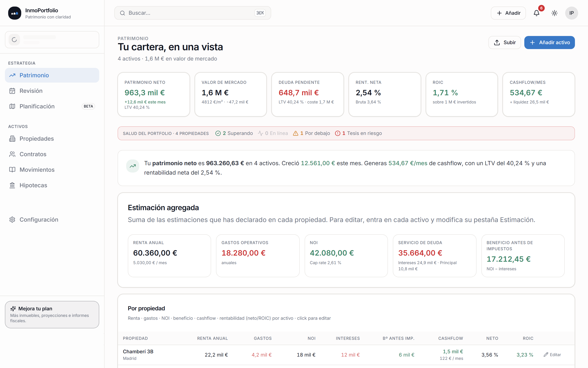Click the Servicio de Deuda card
588x368 pixels.
(434, 256)
